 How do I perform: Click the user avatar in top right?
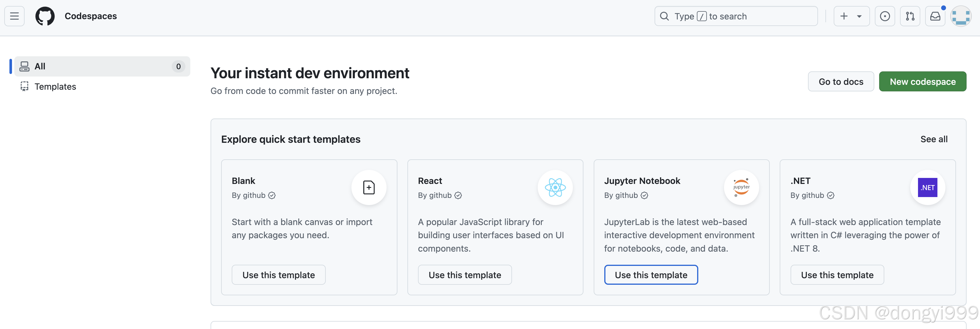pos(960,16)
